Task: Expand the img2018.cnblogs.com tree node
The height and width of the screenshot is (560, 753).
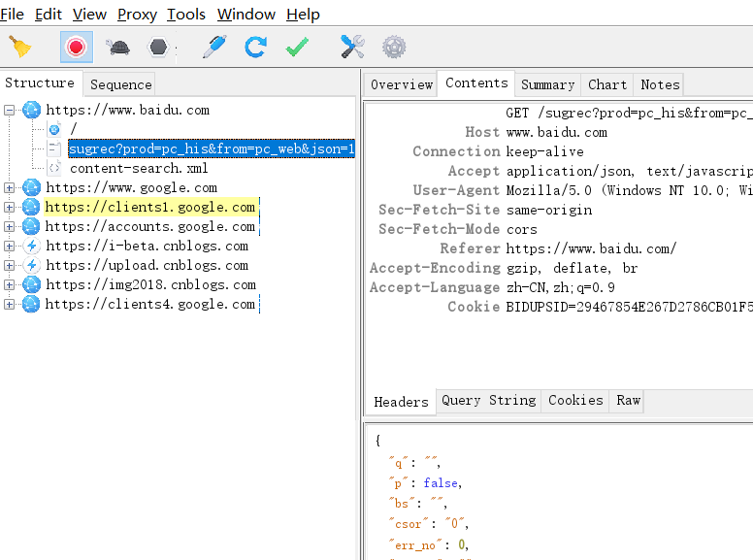Action: click(9, 284)
